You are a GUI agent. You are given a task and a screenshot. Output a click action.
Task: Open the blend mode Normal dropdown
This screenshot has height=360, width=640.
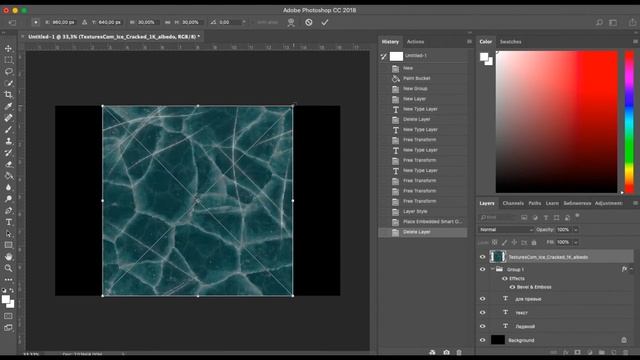506,230
